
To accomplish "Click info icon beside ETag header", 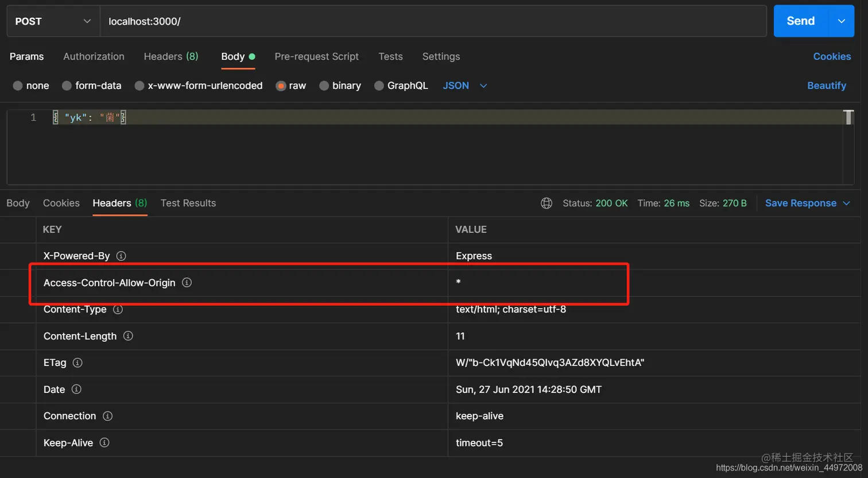I will 77,363.
